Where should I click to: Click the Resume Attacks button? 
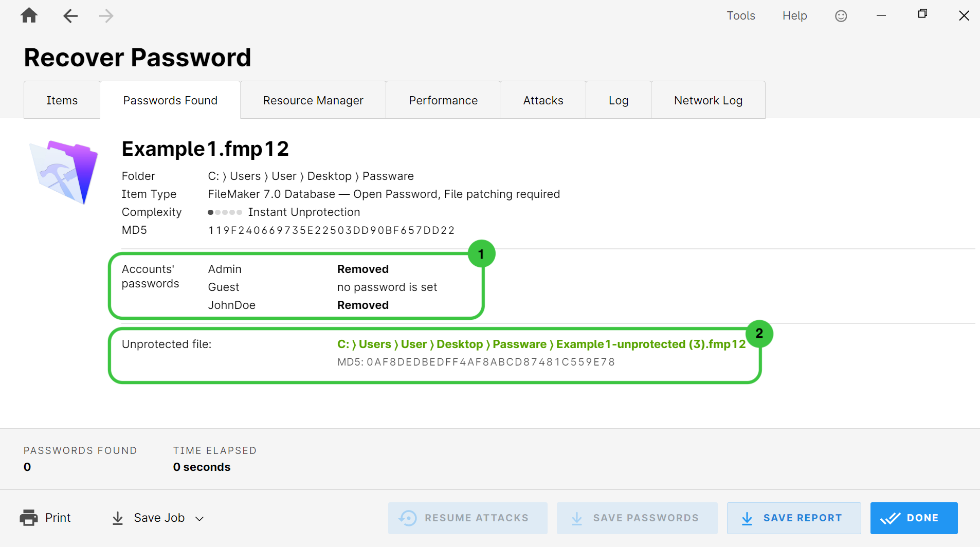coord(467,518)
